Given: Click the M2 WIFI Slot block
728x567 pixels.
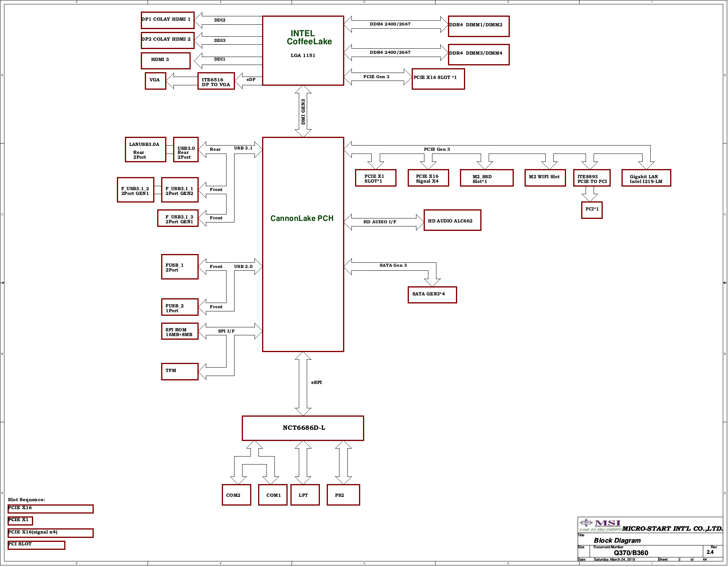Looking at the screenshot, I should coord(545,178).
